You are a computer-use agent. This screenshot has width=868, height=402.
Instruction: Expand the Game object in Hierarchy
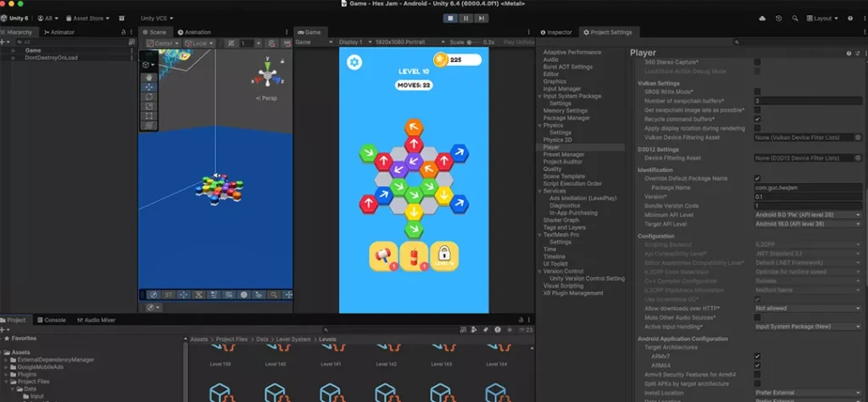click(14, 50)
